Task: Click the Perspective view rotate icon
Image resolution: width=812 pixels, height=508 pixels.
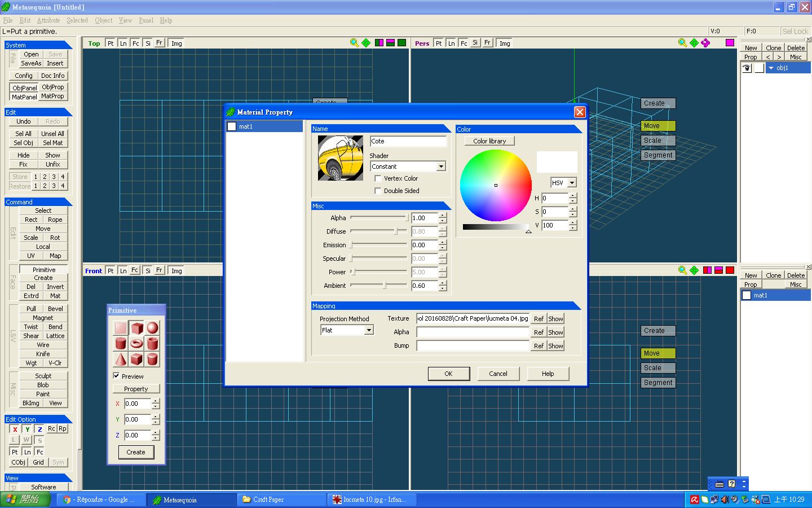Action: pos(705,43)
